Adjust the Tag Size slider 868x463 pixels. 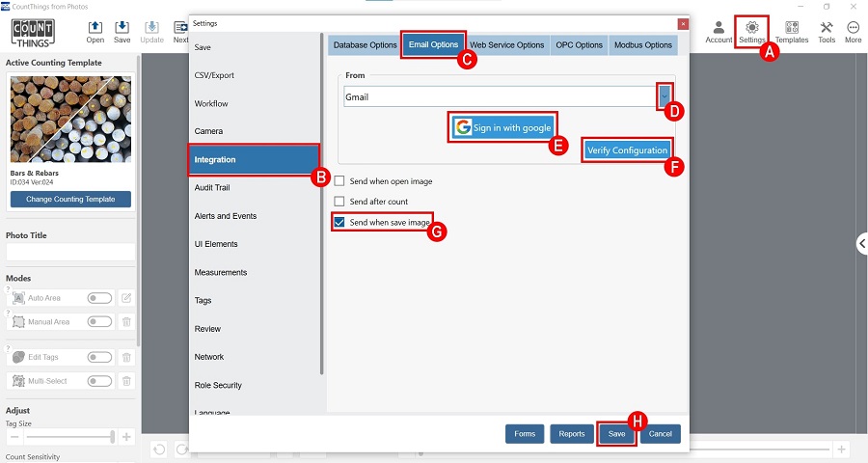pos(69,437)
